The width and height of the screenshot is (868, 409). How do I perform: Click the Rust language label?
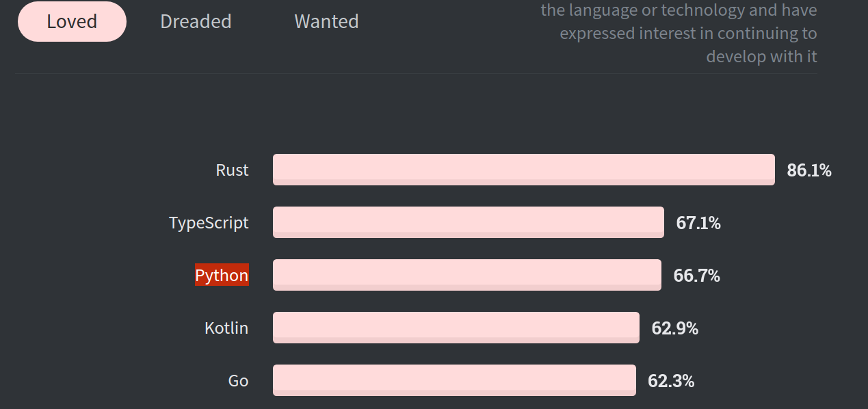point(232,170)
